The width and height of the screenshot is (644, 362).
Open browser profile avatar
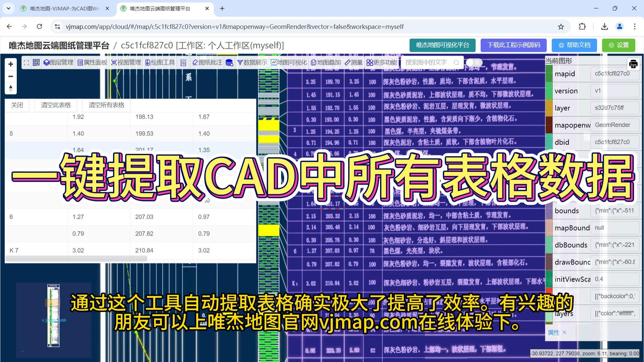620,26
